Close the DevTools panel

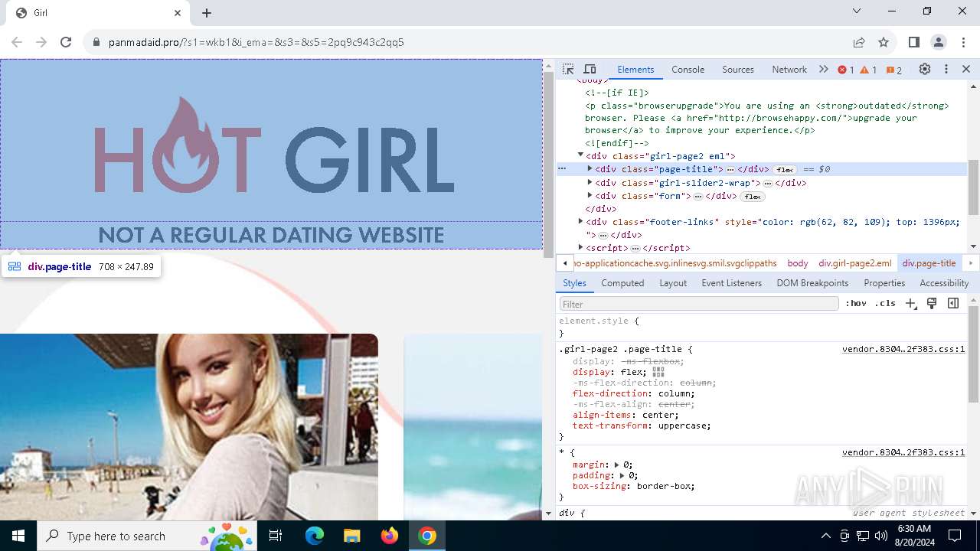966,70
